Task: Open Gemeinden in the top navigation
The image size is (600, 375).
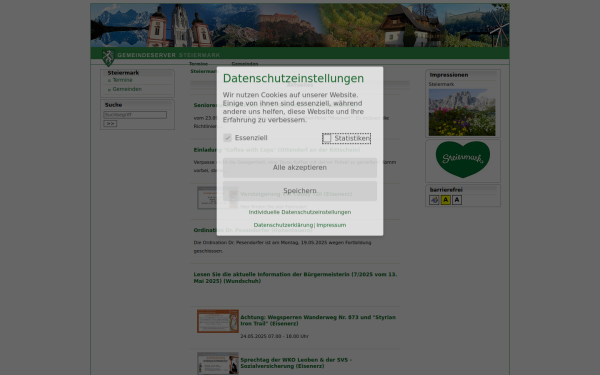Action: pos(245,64)
